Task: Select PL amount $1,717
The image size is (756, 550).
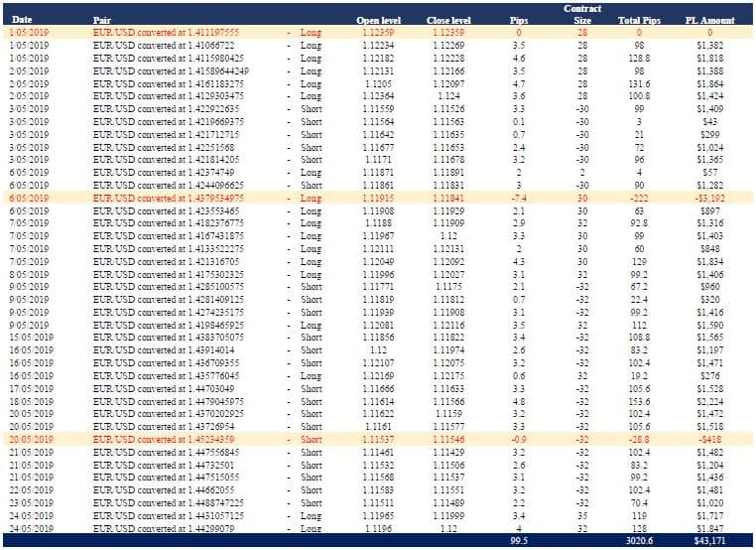Action: (709, 516)
